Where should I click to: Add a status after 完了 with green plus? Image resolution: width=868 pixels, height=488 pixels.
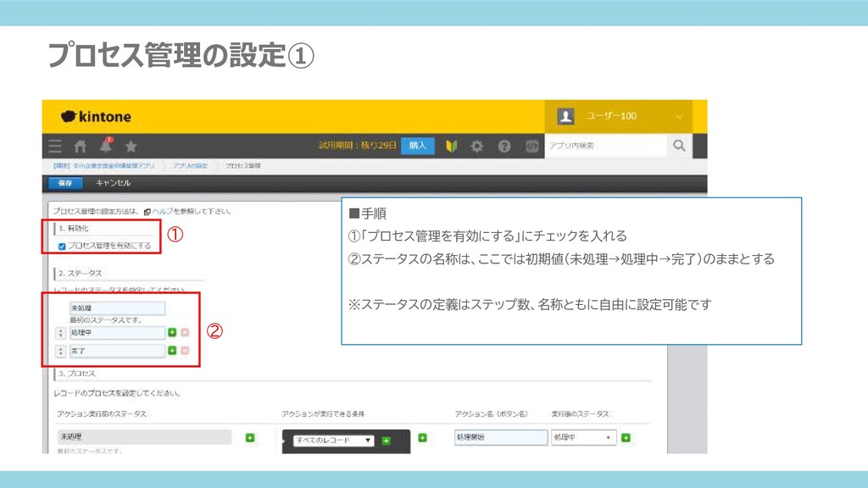point(172,351)
